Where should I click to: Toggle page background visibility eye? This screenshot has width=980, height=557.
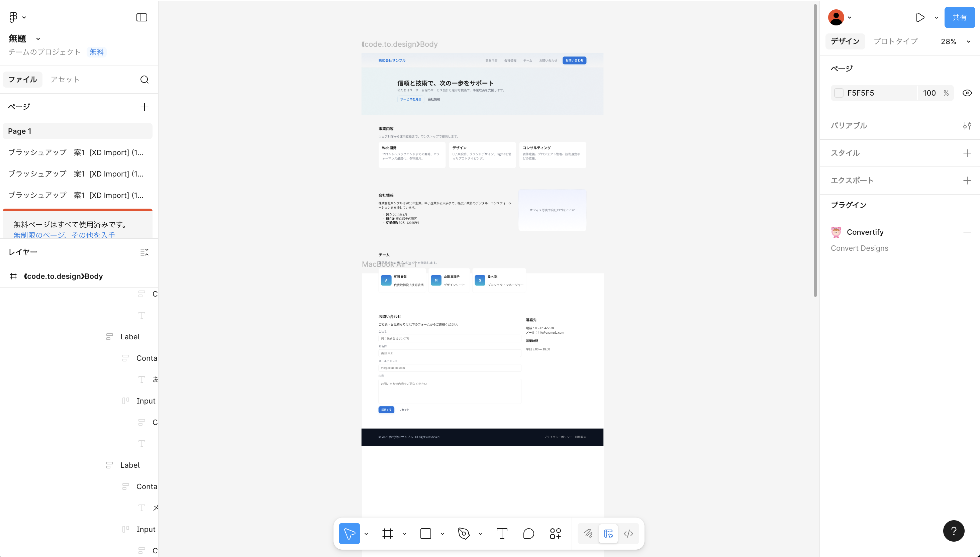tap(967, 93)
